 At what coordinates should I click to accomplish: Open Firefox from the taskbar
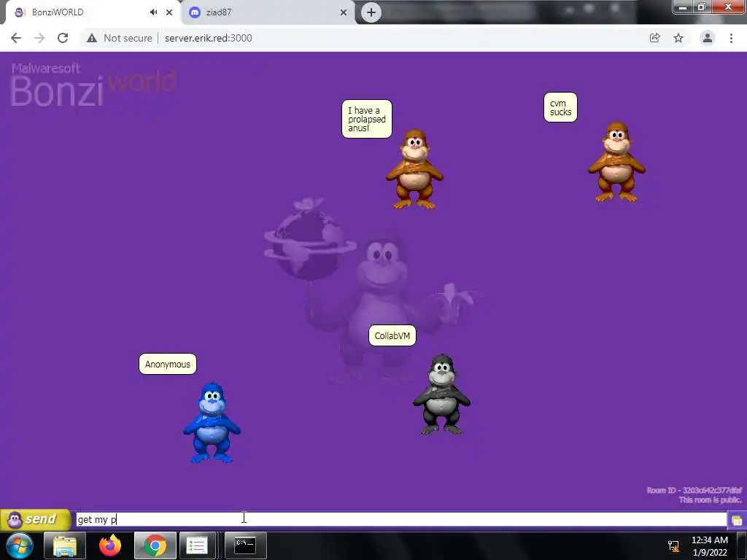tap(110, 545)
